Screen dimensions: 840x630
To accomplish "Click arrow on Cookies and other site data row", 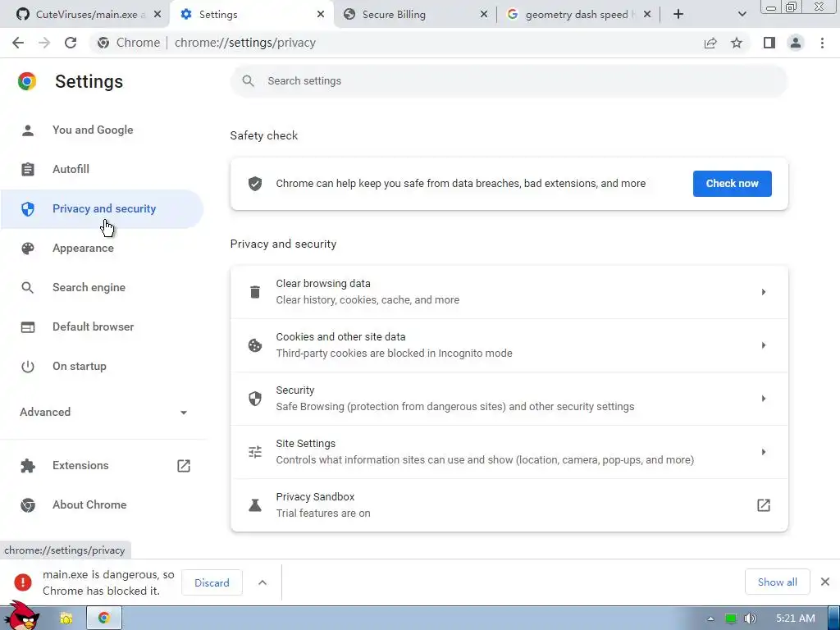I will (764, 345).
